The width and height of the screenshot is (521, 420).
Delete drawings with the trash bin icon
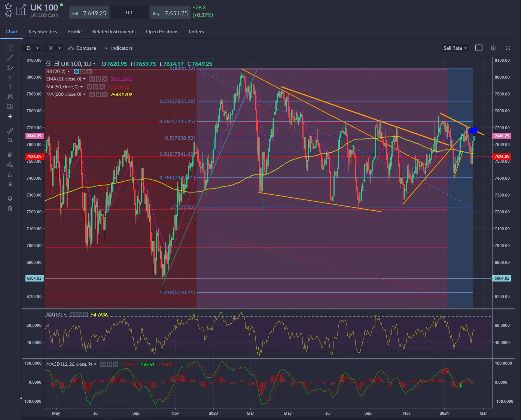tap(10, 209)
